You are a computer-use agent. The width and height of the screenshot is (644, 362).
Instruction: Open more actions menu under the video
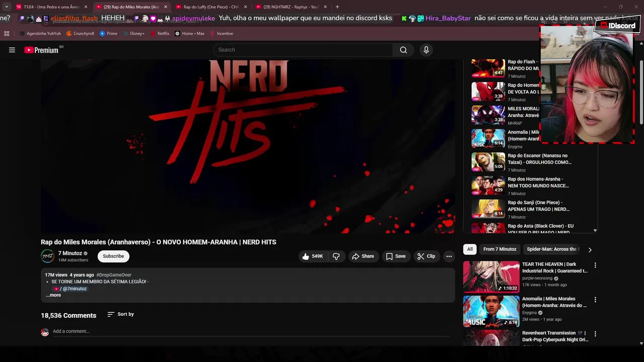click(449, 256)
